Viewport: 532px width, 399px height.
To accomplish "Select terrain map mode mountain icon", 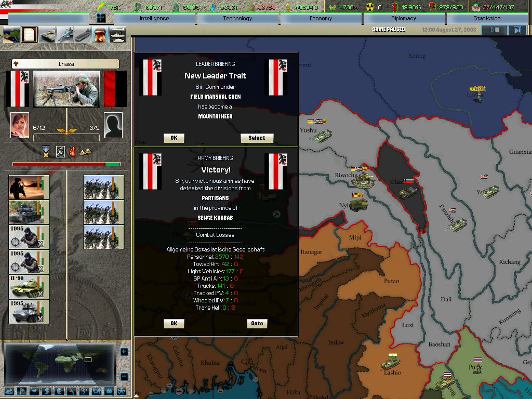I will (x=9, y=391).
